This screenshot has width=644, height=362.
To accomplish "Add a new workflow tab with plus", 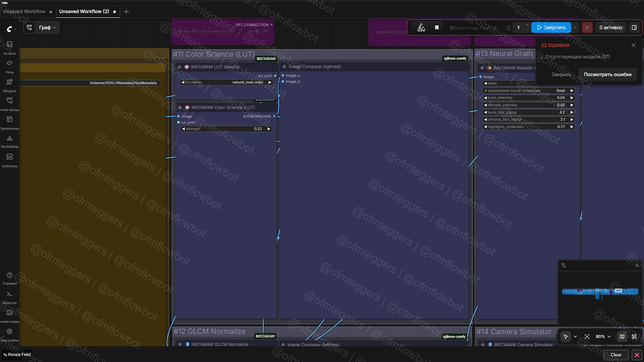I will pos(126,12).
